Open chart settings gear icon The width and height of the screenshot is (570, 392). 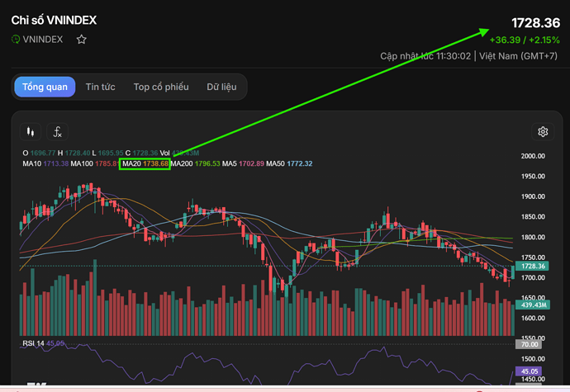coord(543,131)
